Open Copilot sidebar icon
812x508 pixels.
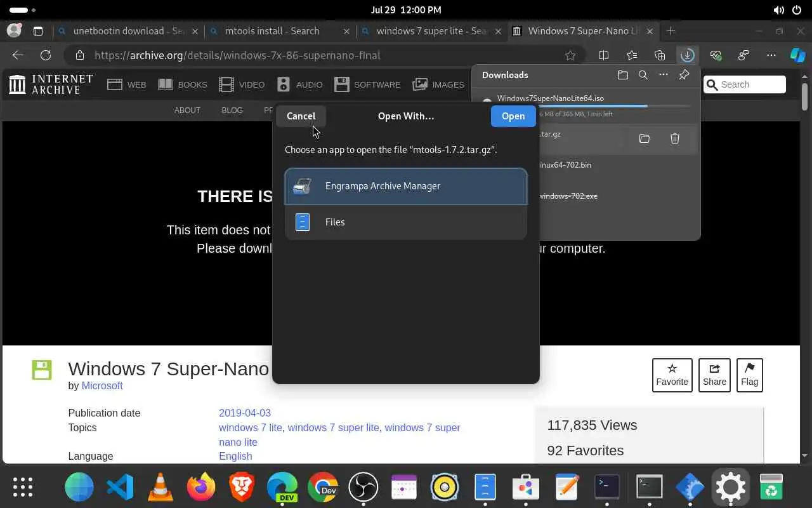click(797, 55)
